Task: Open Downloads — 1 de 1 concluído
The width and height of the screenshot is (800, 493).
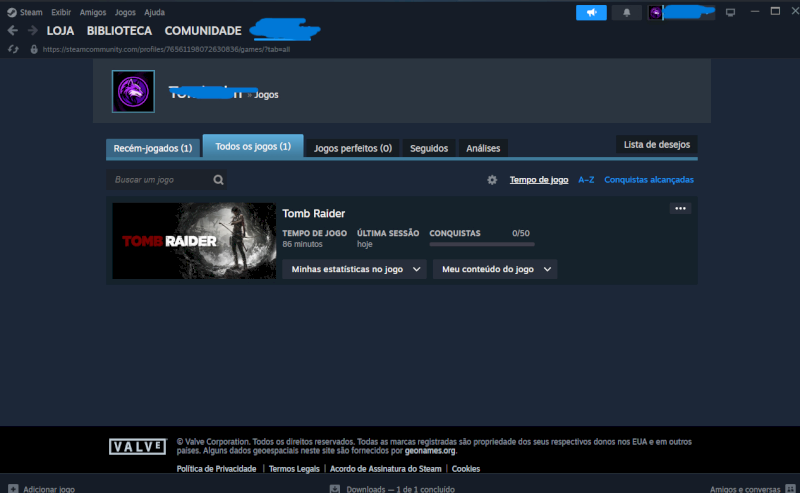Action: pyautogui.click(x=401, y=489)
